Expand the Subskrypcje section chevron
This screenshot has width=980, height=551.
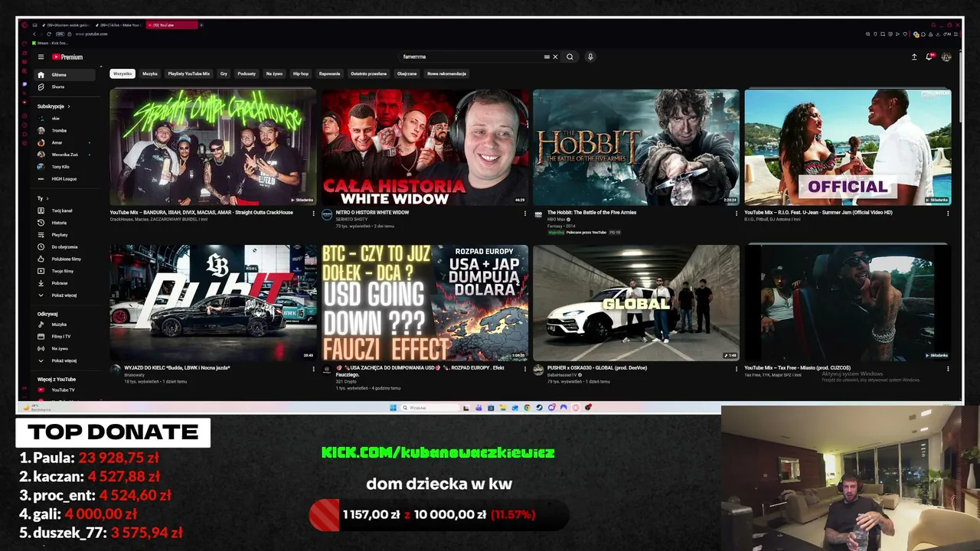[69, 106]
